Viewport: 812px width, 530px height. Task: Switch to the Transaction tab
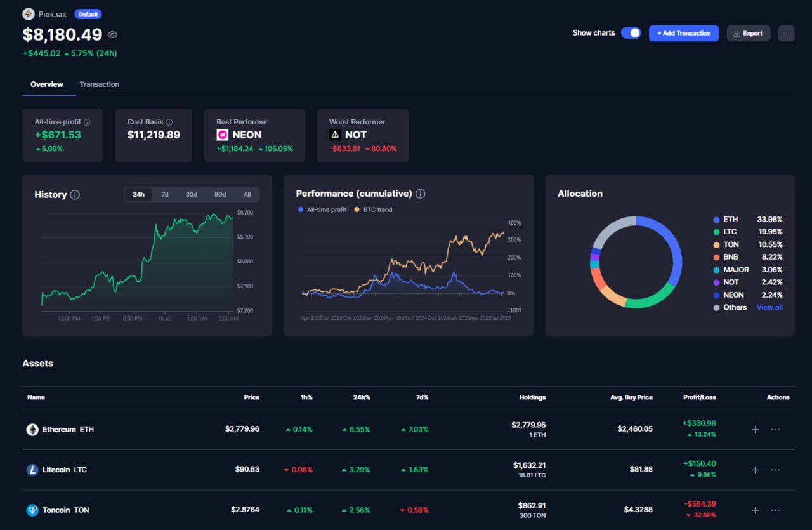pyautogui.click(x=100, y=84)
